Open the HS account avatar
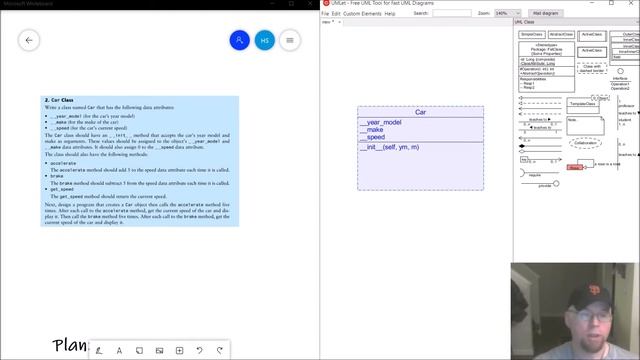Viewport: 640px width, 360px height. click(x=265, y=40)
